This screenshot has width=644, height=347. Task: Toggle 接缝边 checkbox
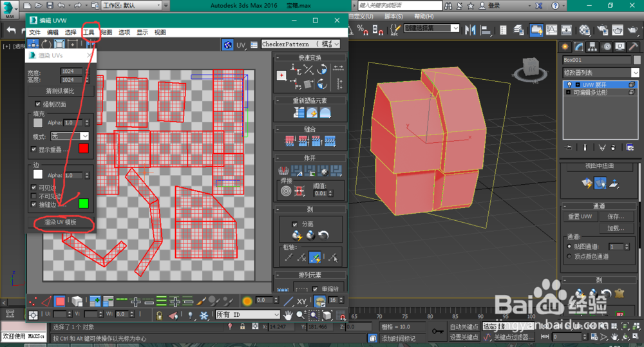tap(33, 204)
